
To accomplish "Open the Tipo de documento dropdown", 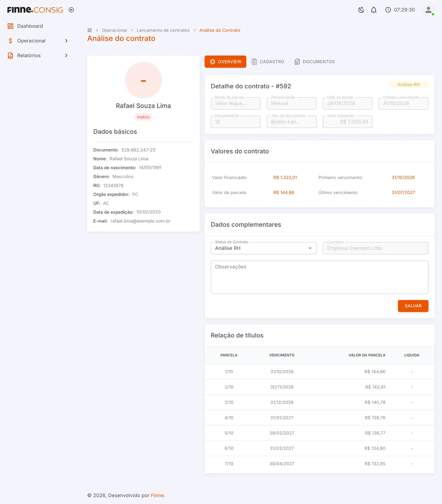I will coord(291,122).
